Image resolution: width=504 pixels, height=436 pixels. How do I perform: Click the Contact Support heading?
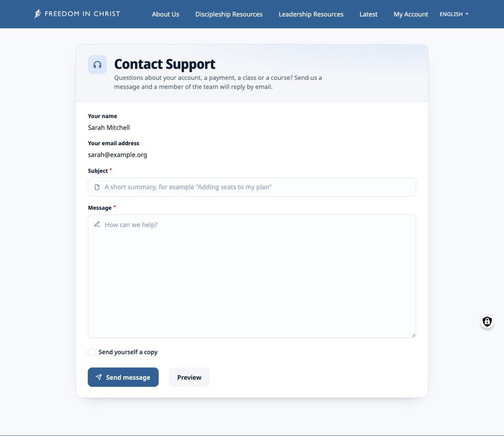tap(164, 64)
